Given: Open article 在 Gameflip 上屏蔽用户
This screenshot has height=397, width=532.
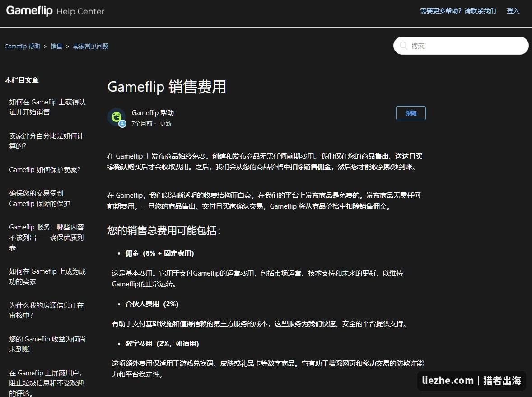Looking at the screenshot, I should pyautogui.click(x=47, y=383).
